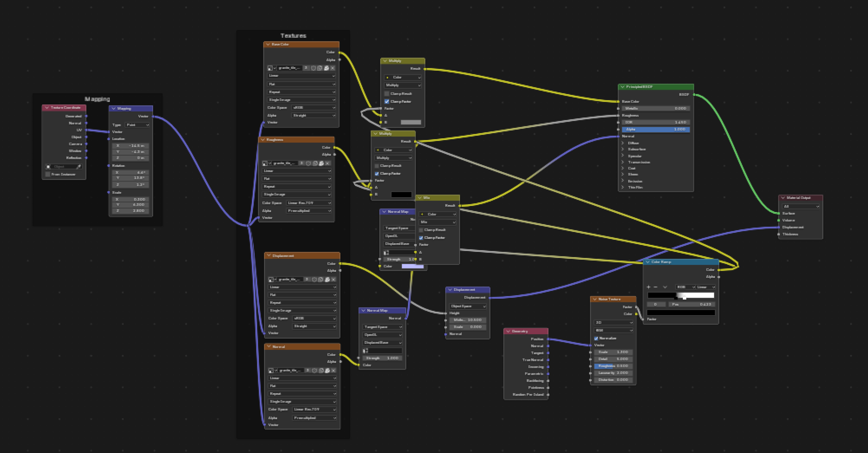Duplicate image datablock in Base Color node
This screenshot has width=868, height=453.
coord(320,68)
